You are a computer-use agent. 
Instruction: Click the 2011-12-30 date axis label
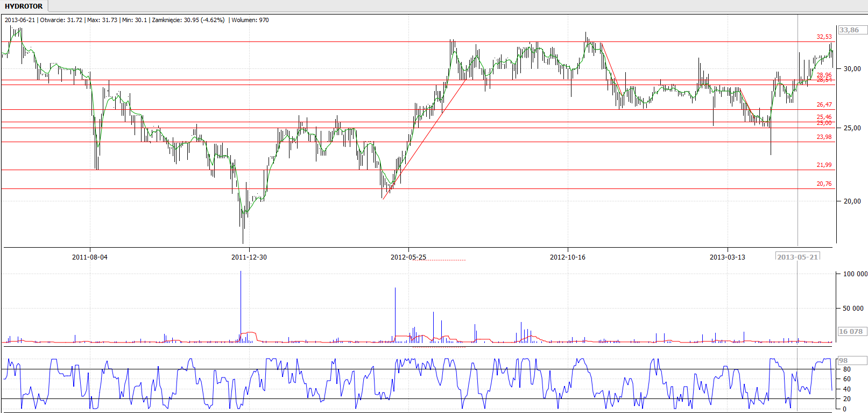pos(249,257)
